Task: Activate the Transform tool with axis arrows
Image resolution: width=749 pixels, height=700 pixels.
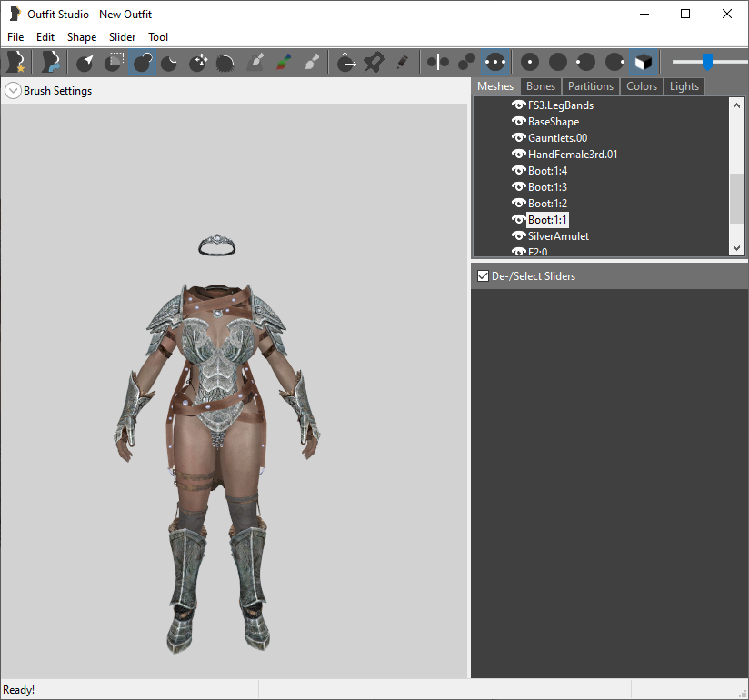Action: 345,62
